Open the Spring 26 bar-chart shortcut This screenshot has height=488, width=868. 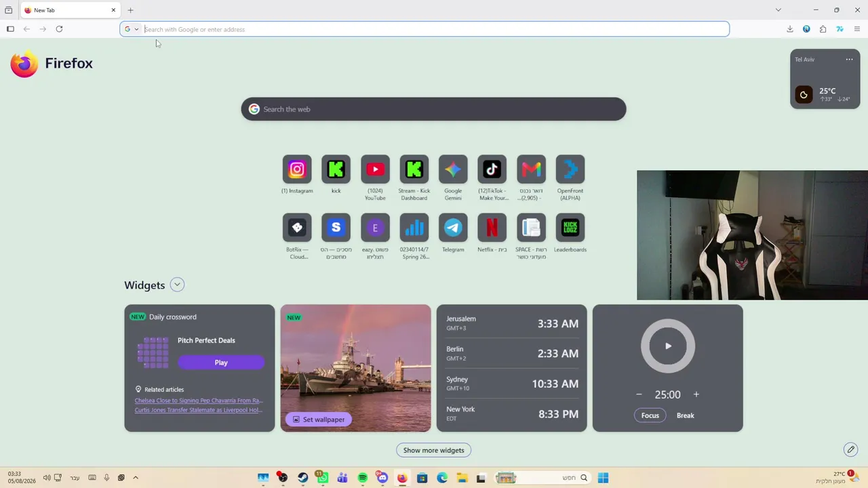[x=414, y=228]
